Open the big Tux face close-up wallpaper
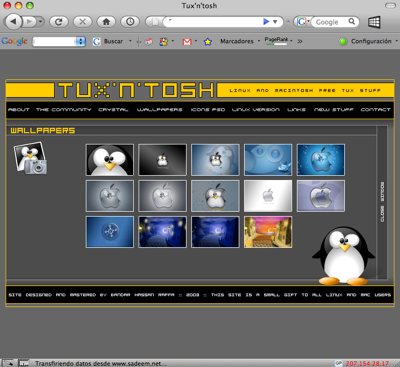This screenshot has width=400, height=367. [x=110, y=160]
